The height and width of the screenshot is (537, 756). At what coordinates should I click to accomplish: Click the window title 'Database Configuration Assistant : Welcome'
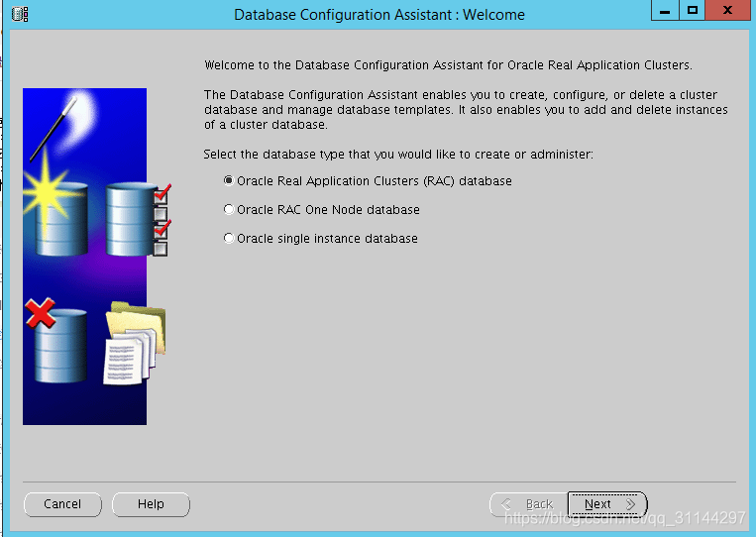[x=379, y=15]
